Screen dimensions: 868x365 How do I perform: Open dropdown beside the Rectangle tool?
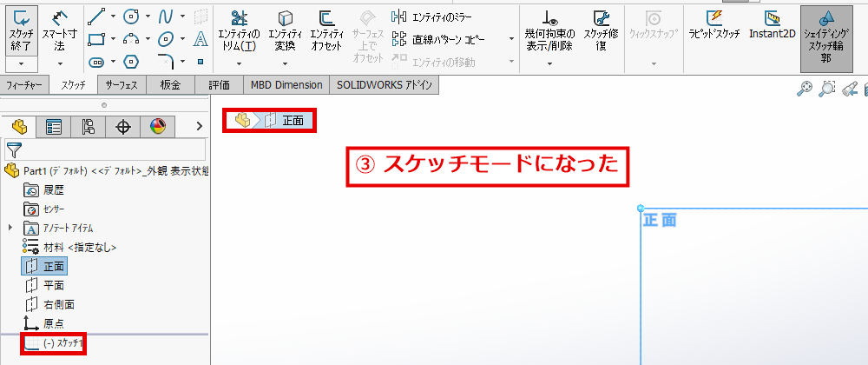point(114,39)
